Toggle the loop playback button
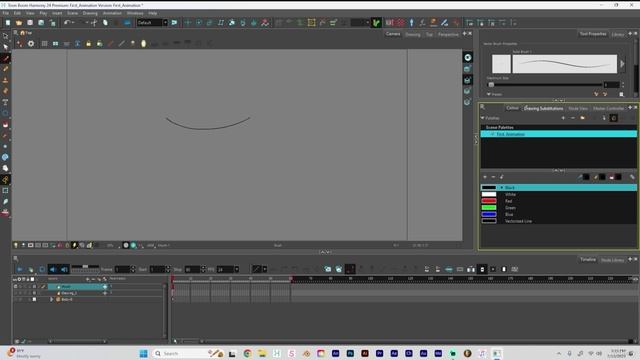This screenshot has height=360, width=640. pos(42,269)
